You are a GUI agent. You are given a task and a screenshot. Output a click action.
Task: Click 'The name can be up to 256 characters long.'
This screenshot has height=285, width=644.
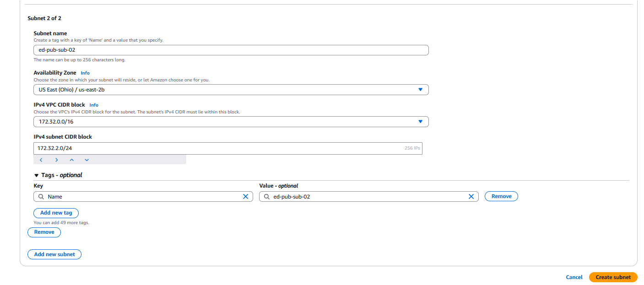pos(79,60)
